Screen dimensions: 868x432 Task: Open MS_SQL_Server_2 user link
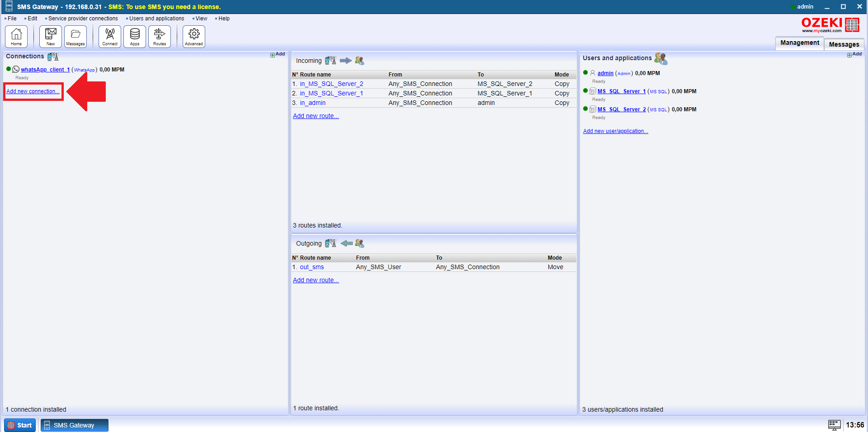pos(622,109)
